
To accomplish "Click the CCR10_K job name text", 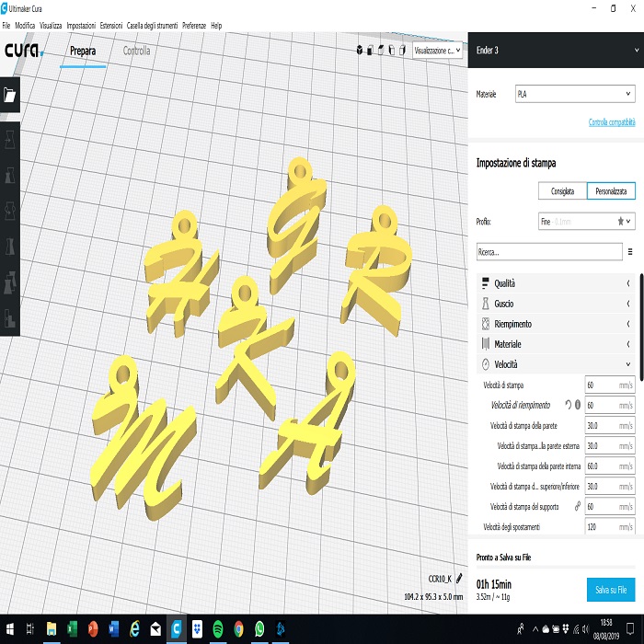I will click(x=440, y=579).
